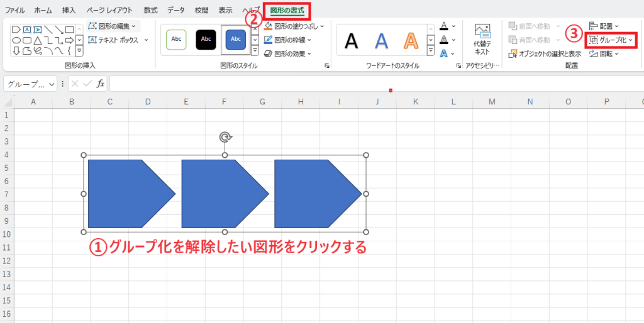The width and height of the screenshot is (644, 323).
Task: Switch to the ホーム tab
Action: coord(43,10)
